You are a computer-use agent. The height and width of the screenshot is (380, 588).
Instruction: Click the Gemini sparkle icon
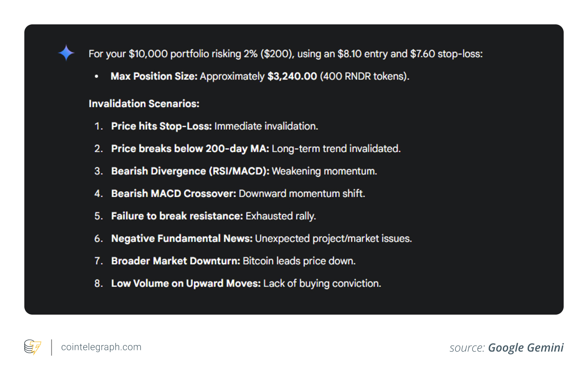pyautogui.click(x=66, y=53)
